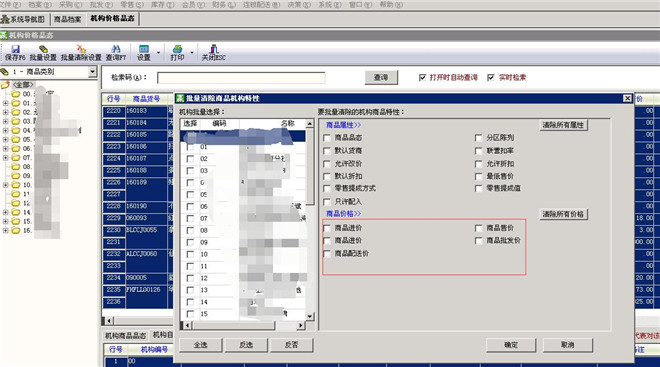The width and height of the screenshot is (660, 367).
Task: Click the 确定 confirm button
Action: [x=511, y=345]
